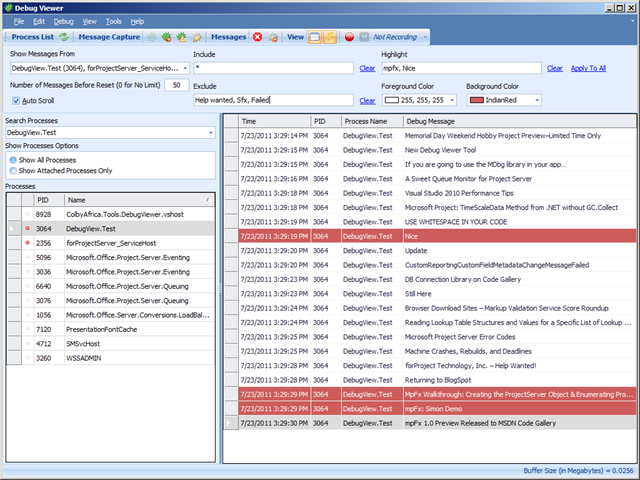Open the Show Messages From dropdown
This screenshot has height=480, width=640.
185,68
